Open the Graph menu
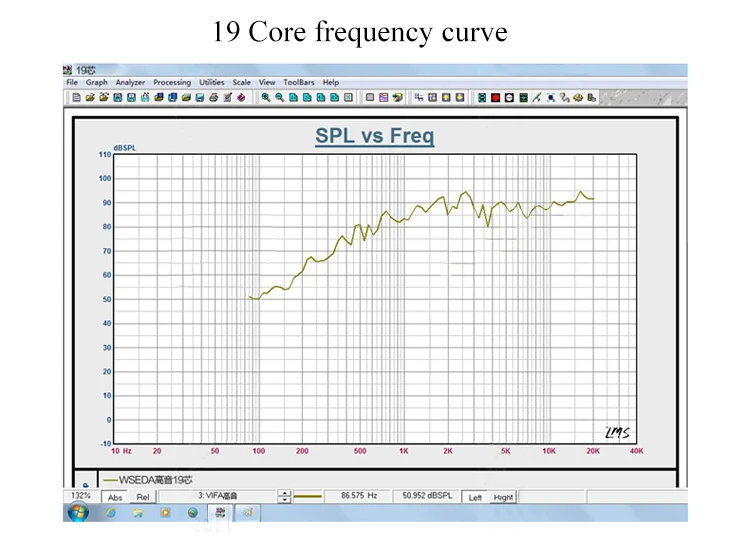 97,82
